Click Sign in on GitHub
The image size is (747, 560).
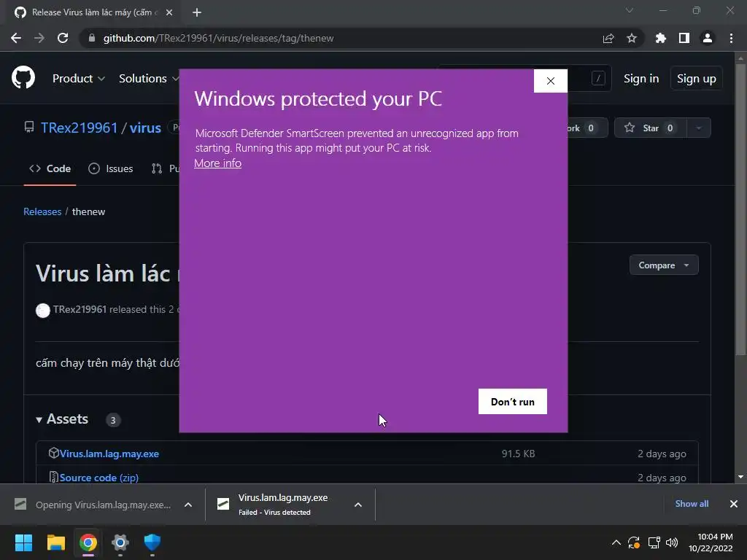coord(641,79)
